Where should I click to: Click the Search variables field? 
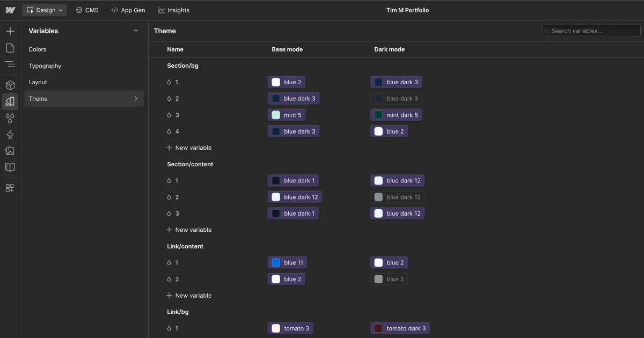(x=590, y=31)
